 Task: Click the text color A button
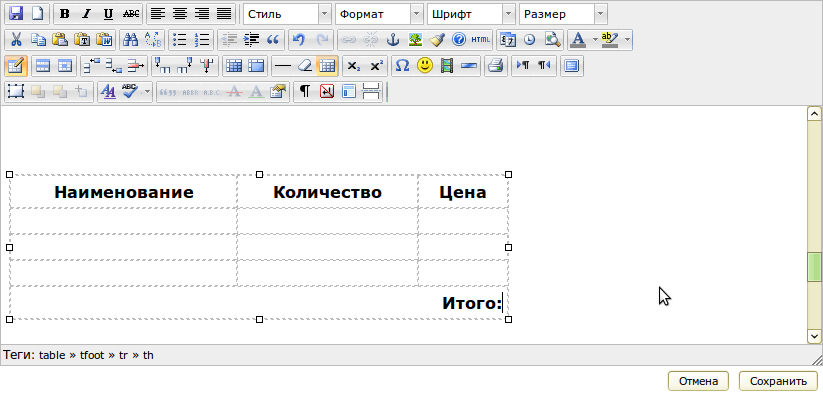(x=578, y=40)
